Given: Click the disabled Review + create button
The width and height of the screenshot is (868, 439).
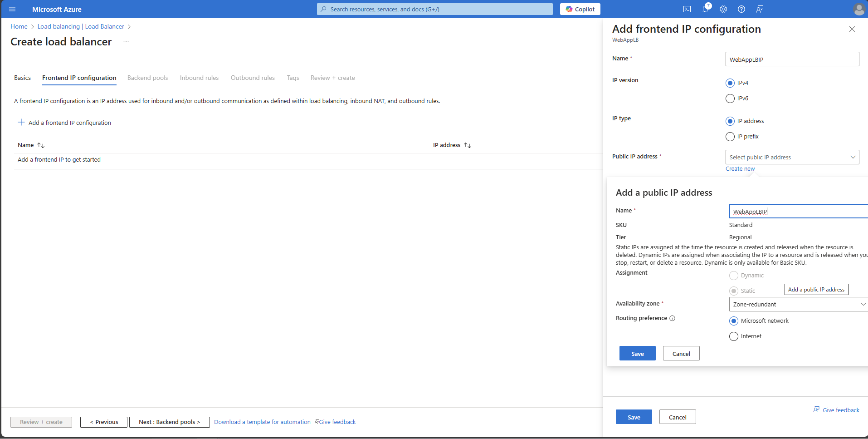Looking at the screenshot, I should point(41,422).
